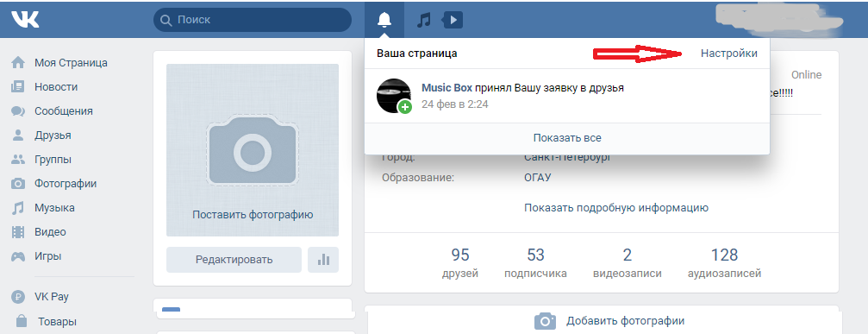Expand Показать подробную информацию
The image size is (868, 334).
[616, 208]
